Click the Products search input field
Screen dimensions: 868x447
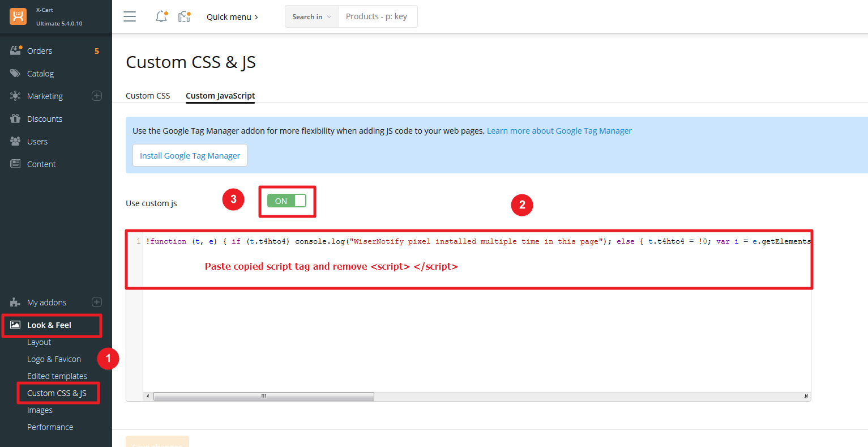tap(378, 16)
